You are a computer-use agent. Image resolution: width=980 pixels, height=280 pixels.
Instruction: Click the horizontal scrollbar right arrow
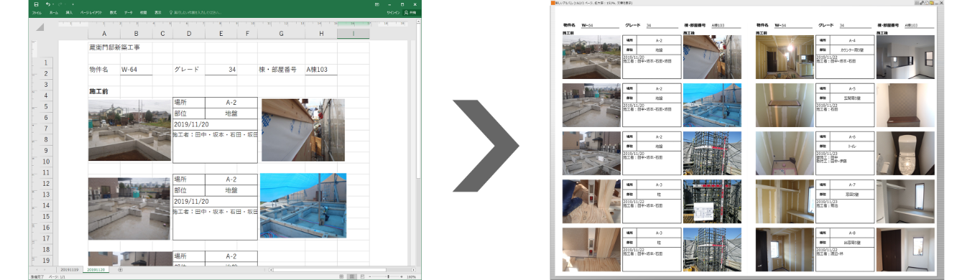coord(413,270)
